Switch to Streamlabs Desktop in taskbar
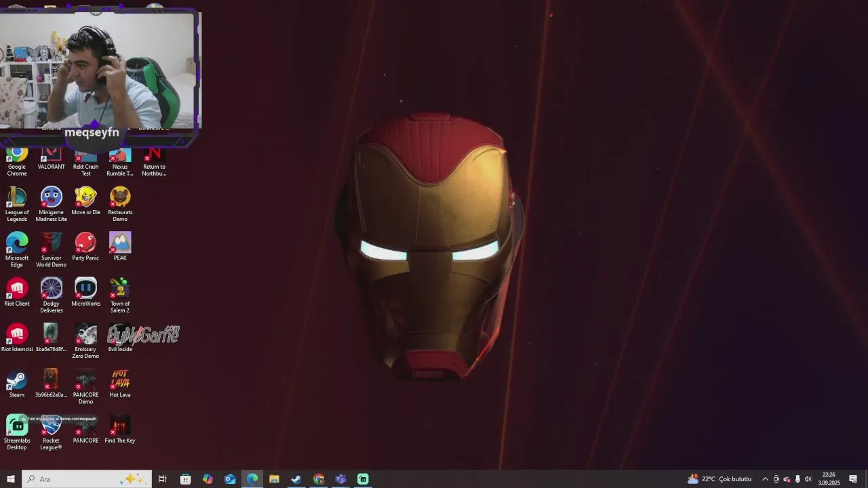This screenshot has height=488, width=868. (363, 479)
